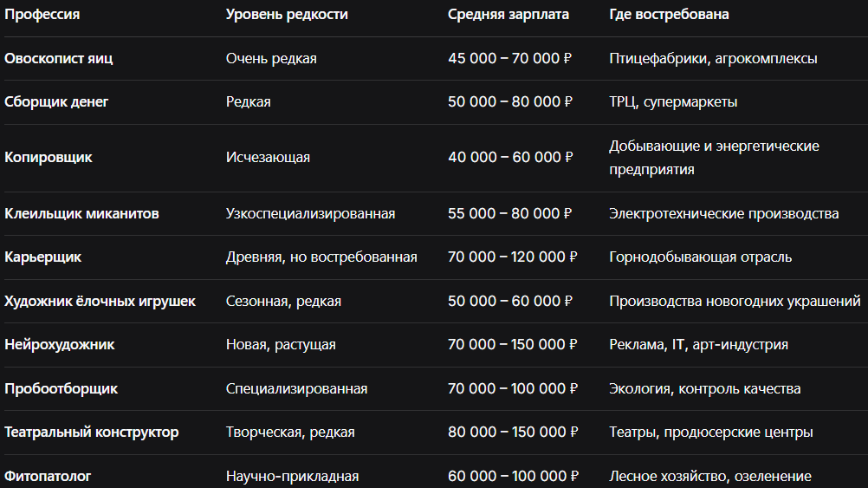Screen dimensions: 868x488
Task: Click 'Реклама, IT, арт-индустрия' cell
Action: tap(698, 345)
